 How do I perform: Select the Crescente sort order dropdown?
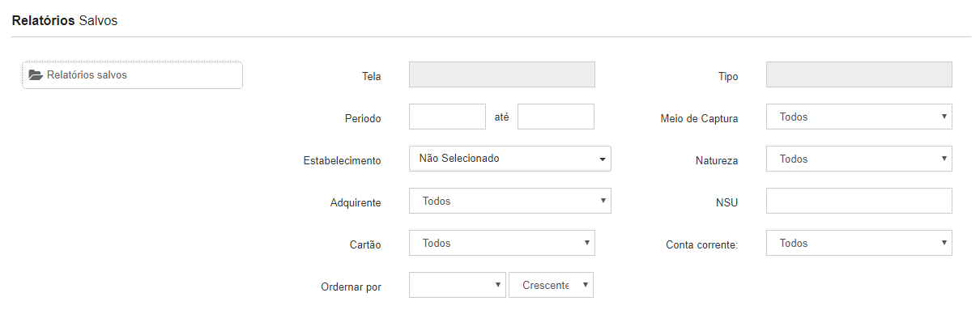[551, 285]
